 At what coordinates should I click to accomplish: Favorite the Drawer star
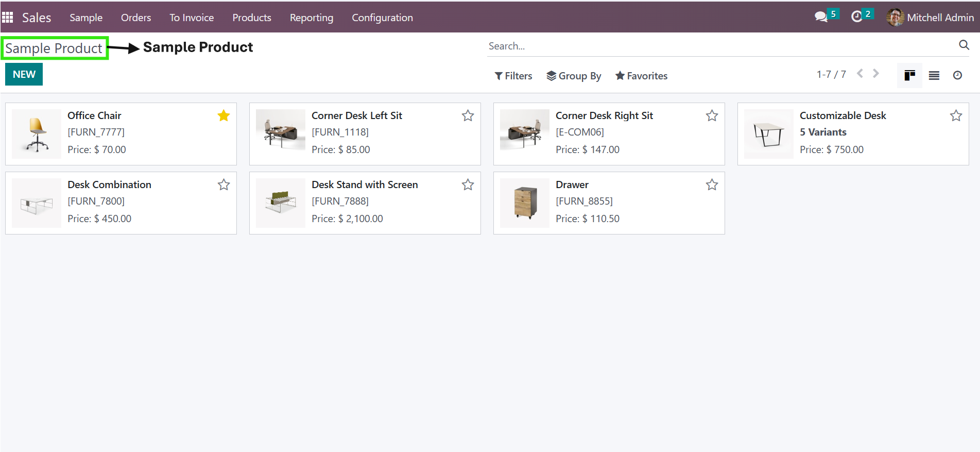click(712, 185)
